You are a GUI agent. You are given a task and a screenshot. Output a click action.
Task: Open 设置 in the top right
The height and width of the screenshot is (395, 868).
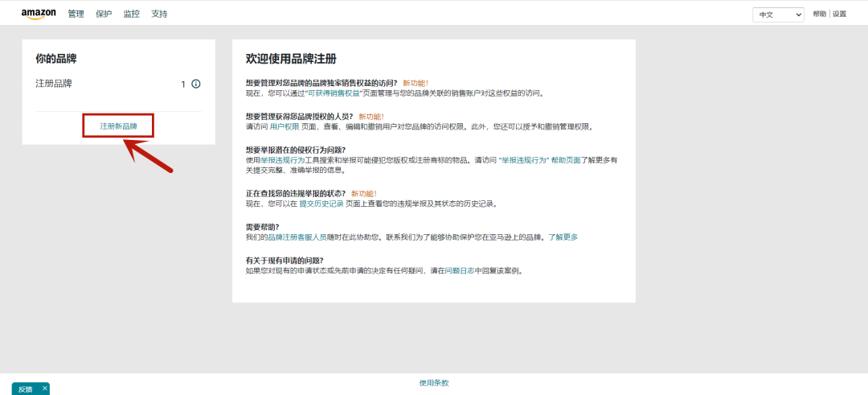click(840, 14)
